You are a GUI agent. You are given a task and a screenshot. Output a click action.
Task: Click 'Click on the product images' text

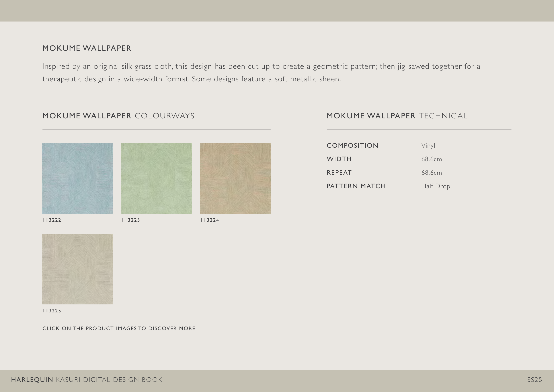(x=119, y=329)
